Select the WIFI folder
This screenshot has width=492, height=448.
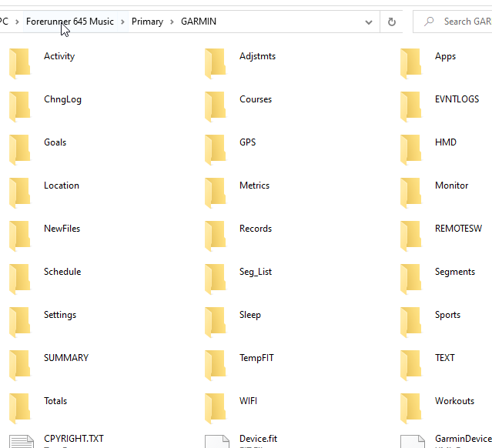(248, 401)
